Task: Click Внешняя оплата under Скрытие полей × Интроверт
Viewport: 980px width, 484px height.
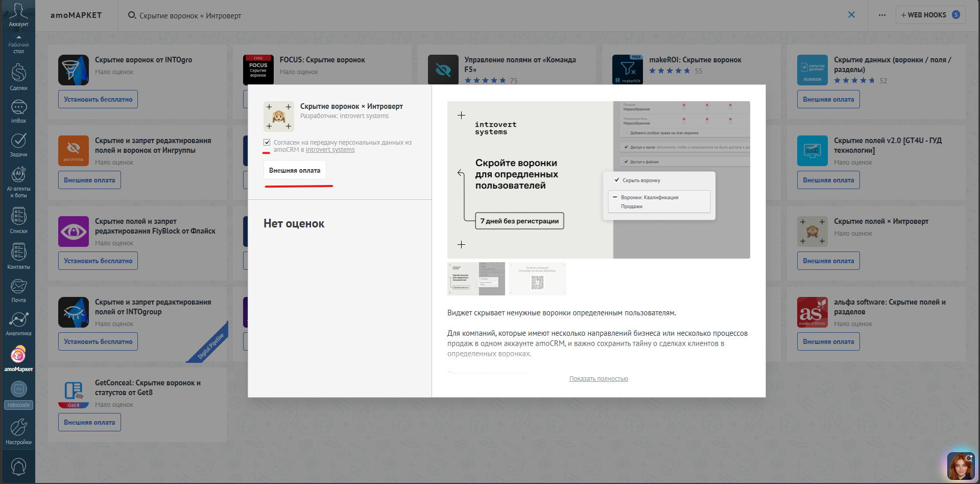Action: click(828, 261)
